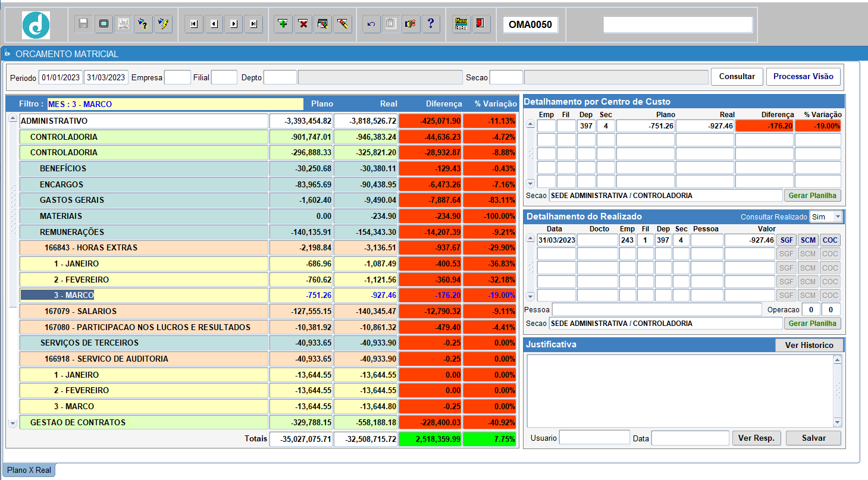
Task: Click the blue question mark help icon
Action: 431,24
